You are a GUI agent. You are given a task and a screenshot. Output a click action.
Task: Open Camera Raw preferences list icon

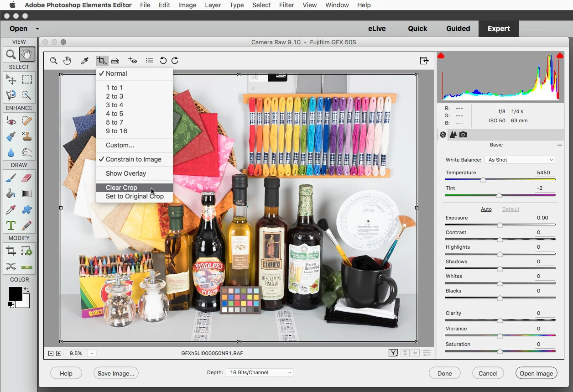[150, 61]
